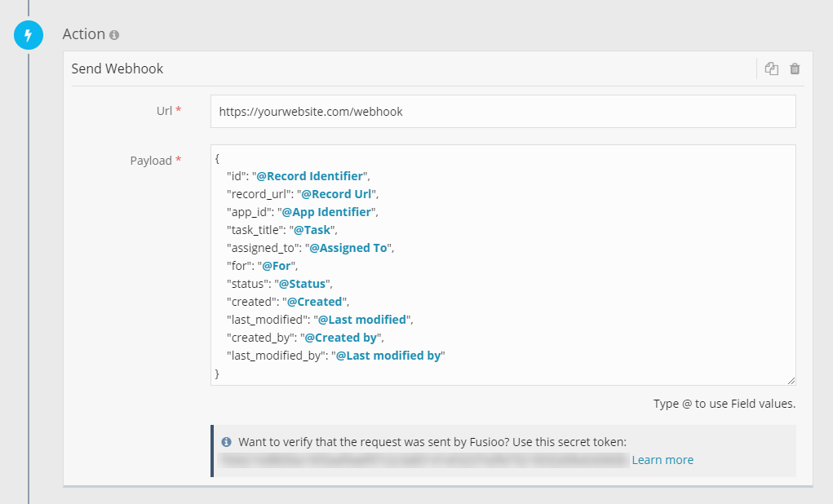This screenshot has height=504, width=833.
Task: Click the blurred secret token text
Action: coord(424,460)
